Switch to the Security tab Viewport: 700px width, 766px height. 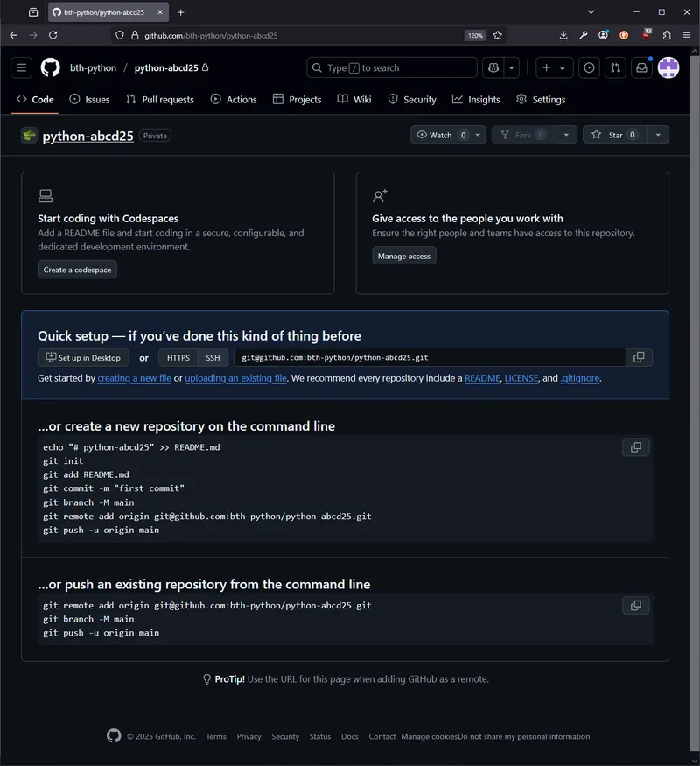coord(412,99)
